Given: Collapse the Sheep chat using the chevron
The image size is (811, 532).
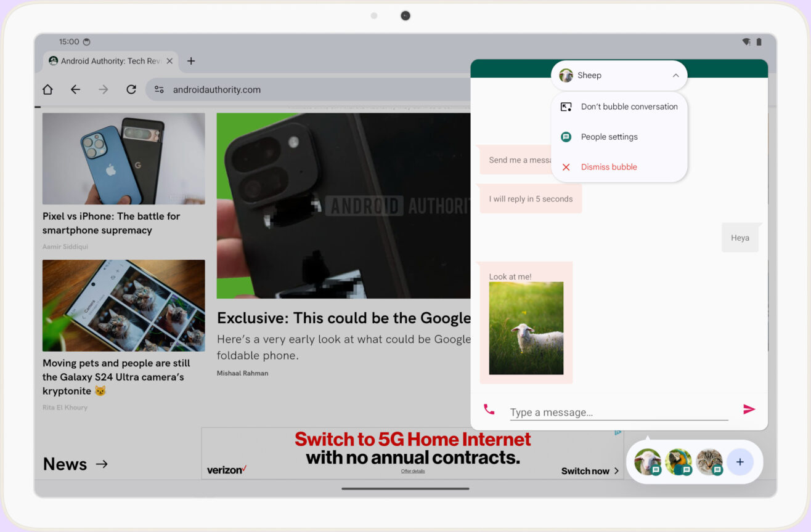Looking at the screenshot, I should tap(674, 75).
